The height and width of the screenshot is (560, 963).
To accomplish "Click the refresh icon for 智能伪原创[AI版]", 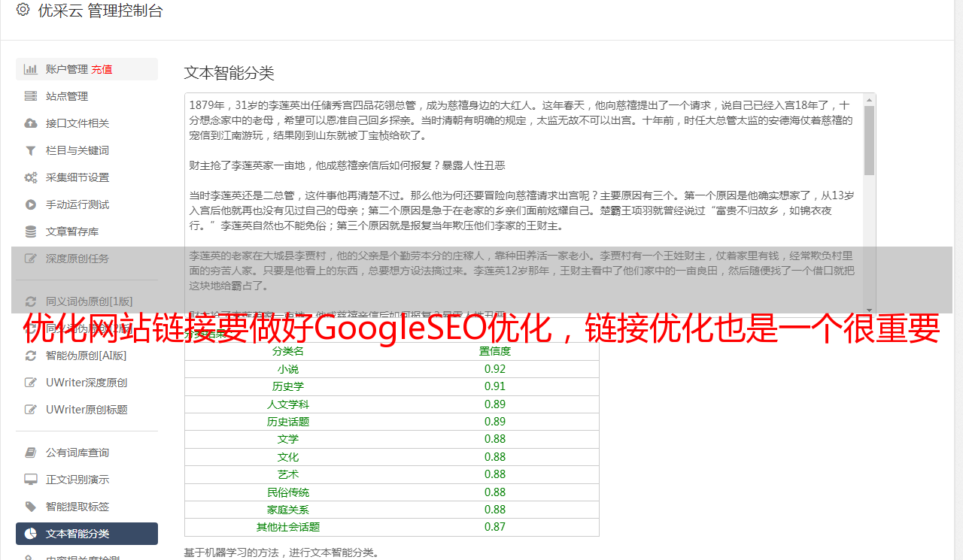I will [x=31, y=356].
